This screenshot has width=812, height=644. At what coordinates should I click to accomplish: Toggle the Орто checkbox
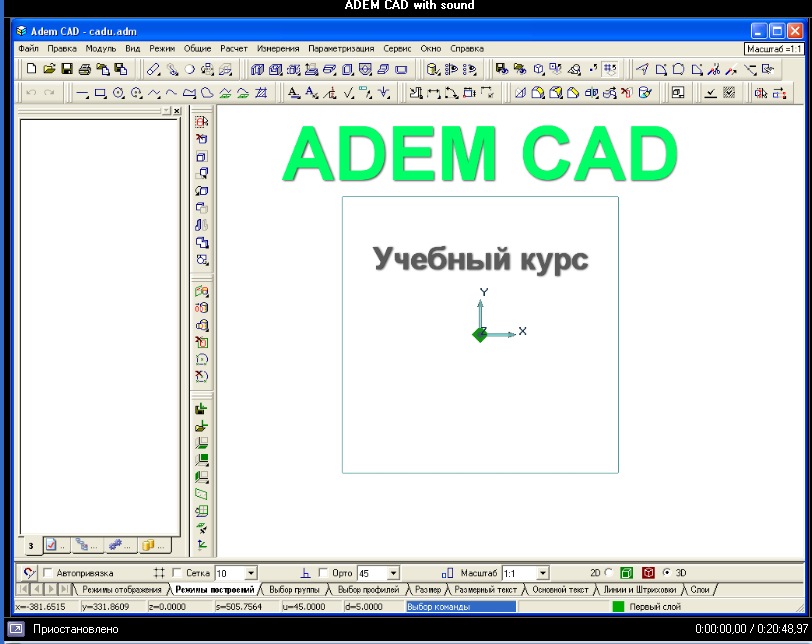click(x=323, y=573)
